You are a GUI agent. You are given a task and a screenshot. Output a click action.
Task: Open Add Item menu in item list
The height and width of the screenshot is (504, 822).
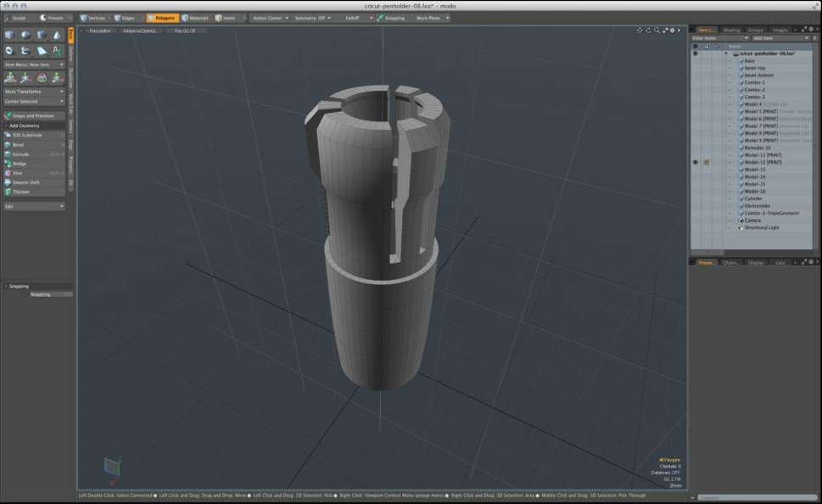click(x=780, y=38)
